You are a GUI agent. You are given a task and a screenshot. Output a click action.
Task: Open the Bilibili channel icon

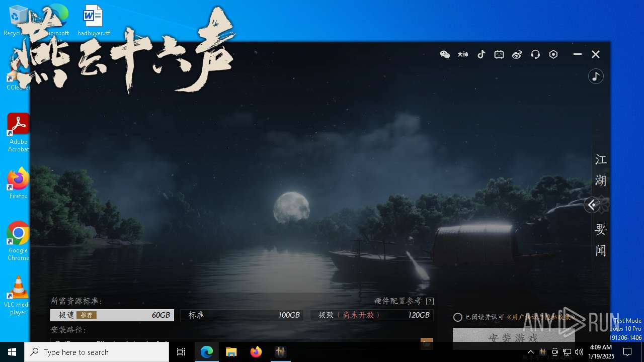[x=499, y=54]
